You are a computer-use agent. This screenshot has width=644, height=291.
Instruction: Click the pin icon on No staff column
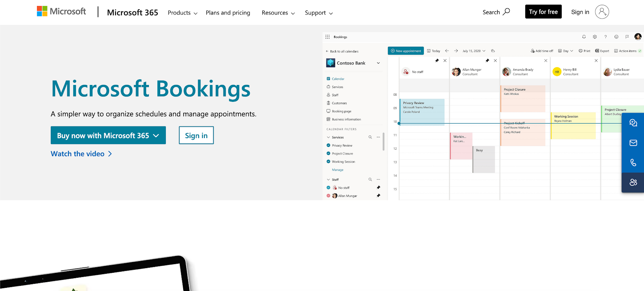[437, 60]
